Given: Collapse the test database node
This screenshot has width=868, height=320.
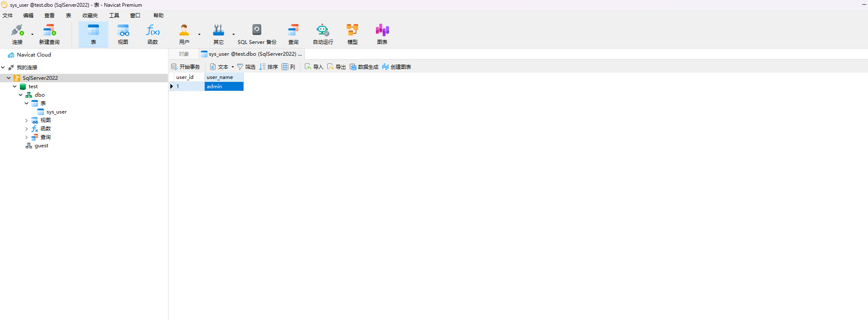Looking at the screenshot, I should click(x=15, y=87).
